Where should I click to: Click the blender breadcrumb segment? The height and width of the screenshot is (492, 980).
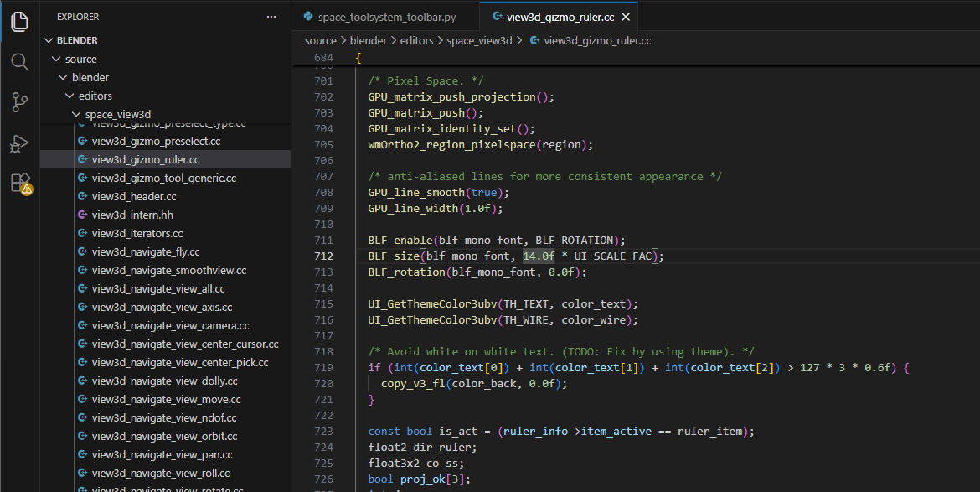click(368, 40)
